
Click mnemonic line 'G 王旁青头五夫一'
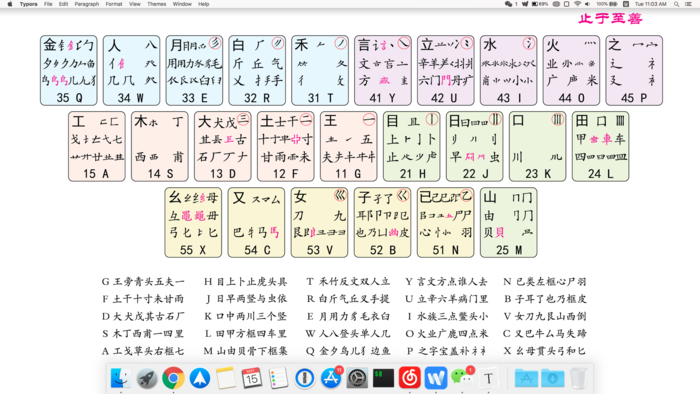coord(143,282)
